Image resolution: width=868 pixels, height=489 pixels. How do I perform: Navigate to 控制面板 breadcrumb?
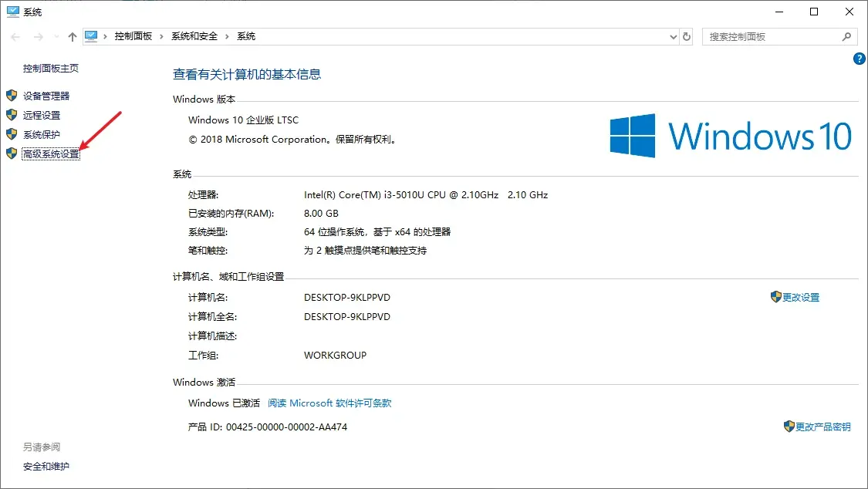click(133, 36)
